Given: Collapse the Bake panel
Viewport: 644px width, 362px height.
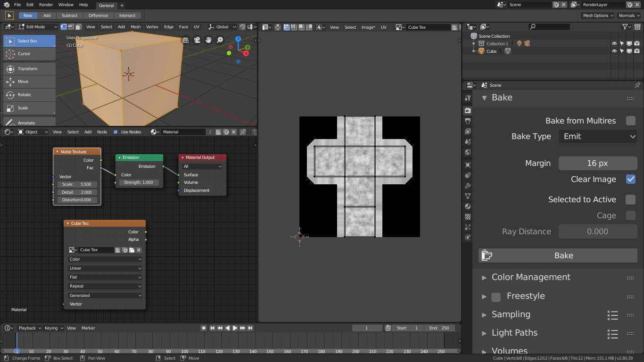Looking at the screenshot, I should [484, 98].
